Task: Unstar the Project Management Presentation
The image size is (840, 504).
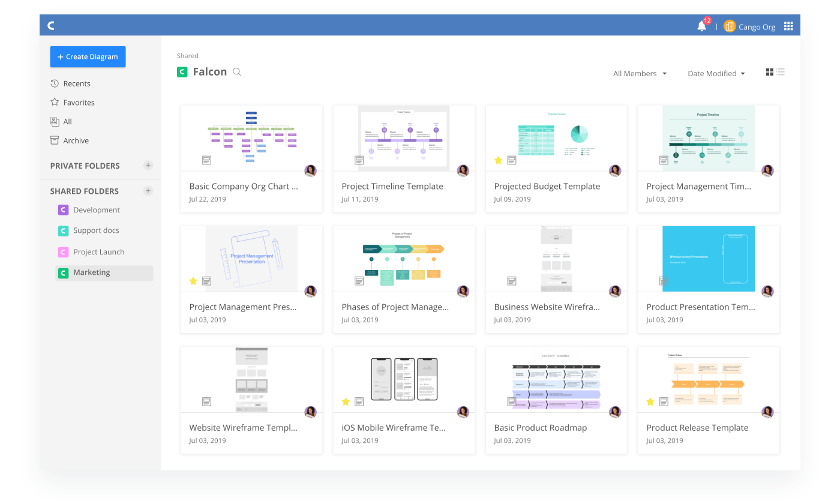Action: point(193,280)
